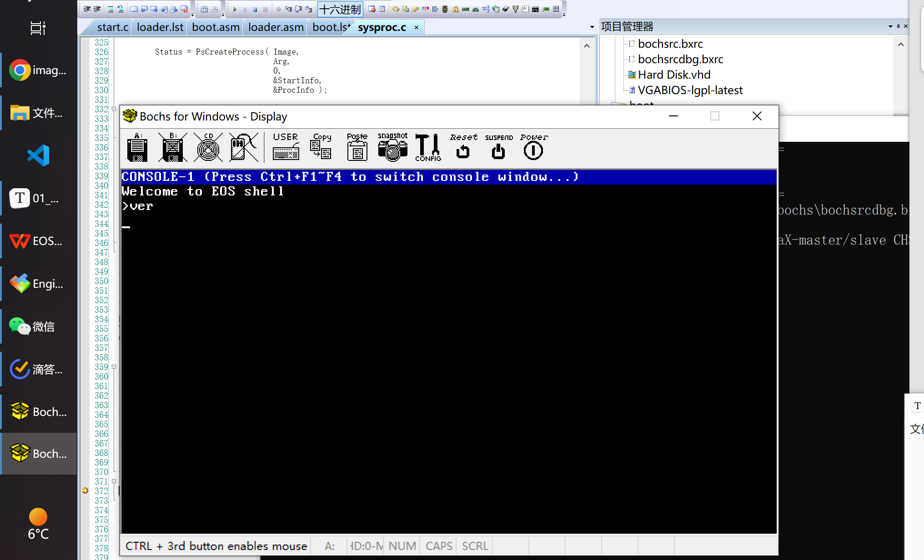Screen dimensions: 924x560
Task: Click the Power icon in Bochs
Action: [533, 148]
